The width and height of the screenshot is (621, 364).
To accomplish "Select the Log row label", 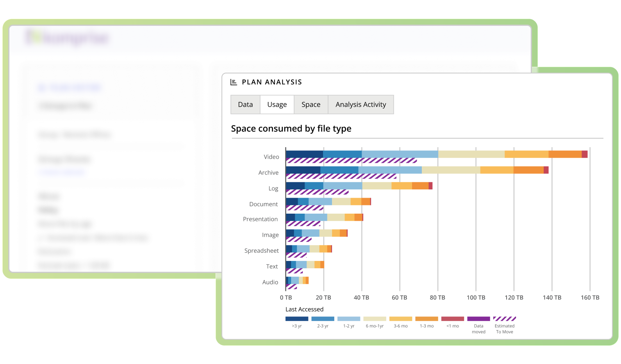I will (273, 189).
